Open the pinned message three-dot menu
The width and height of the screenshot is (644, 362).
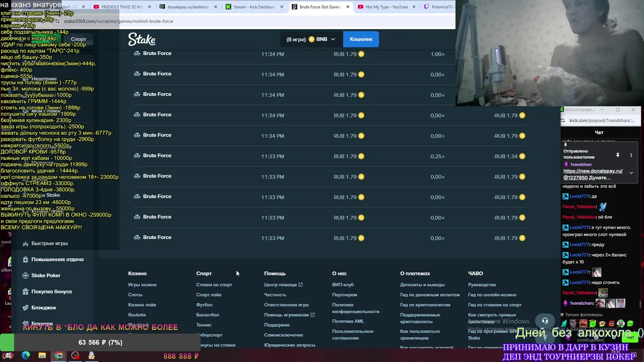tap(631, 155)
